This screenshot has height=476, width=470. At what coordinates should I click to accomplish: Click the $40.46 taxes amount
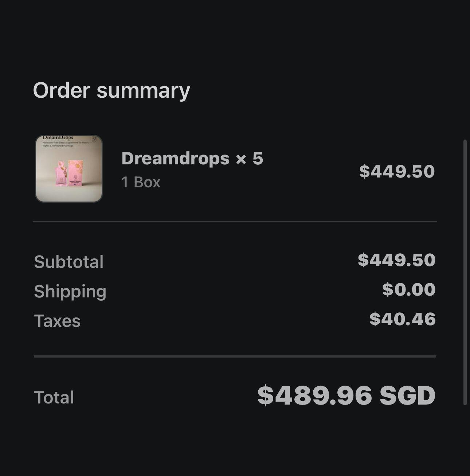(x=402, y=319)
